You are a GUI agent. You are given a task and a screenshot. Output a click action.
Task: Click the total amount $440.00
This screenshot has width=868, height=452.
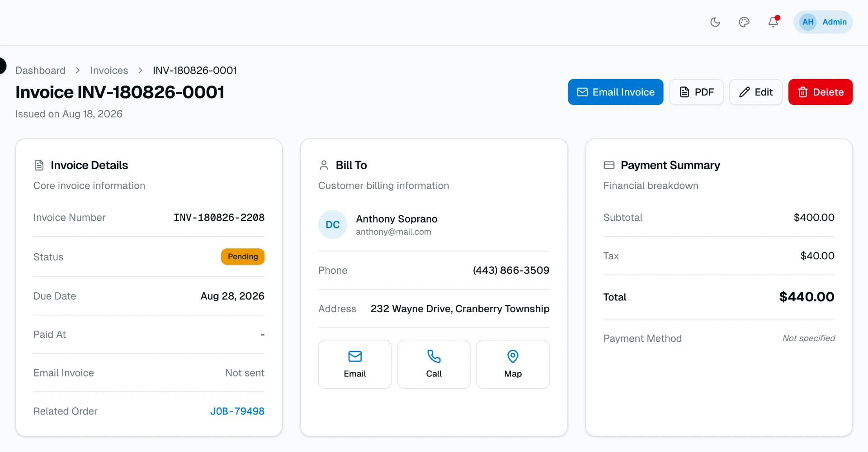coord(807,297)
